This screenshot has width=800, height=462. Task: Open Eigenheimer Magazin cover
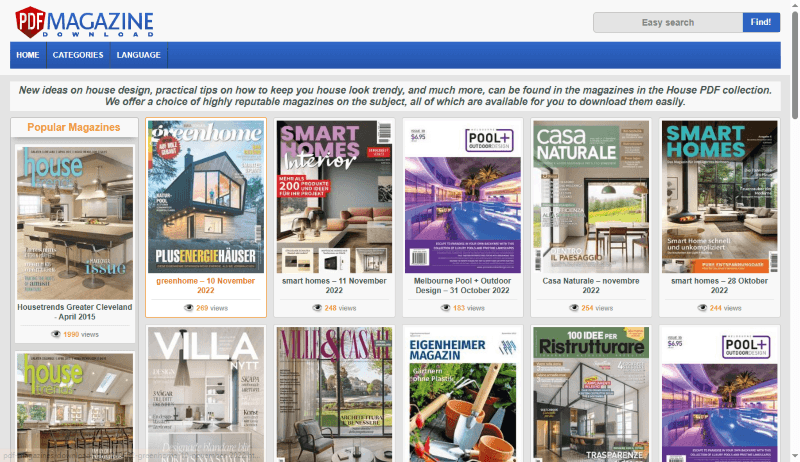click(x=463, y=395)
